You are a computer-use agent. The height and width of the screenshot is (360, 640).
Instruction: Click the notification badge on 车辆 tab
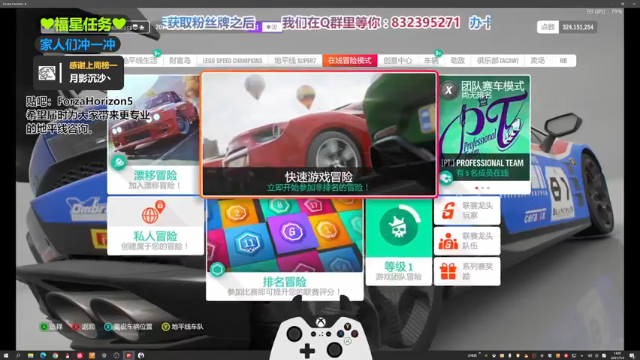(x=438, y=53)
